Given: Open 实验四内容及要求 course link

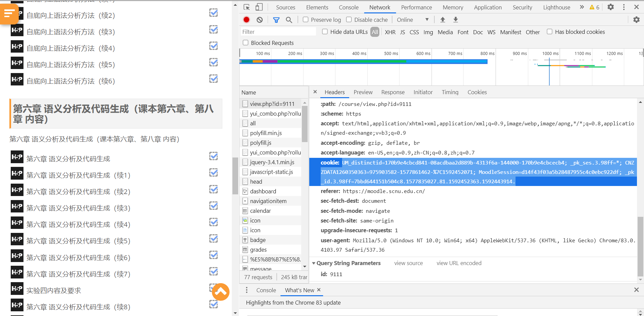Looking at the screenshot, I should [54, 291].
